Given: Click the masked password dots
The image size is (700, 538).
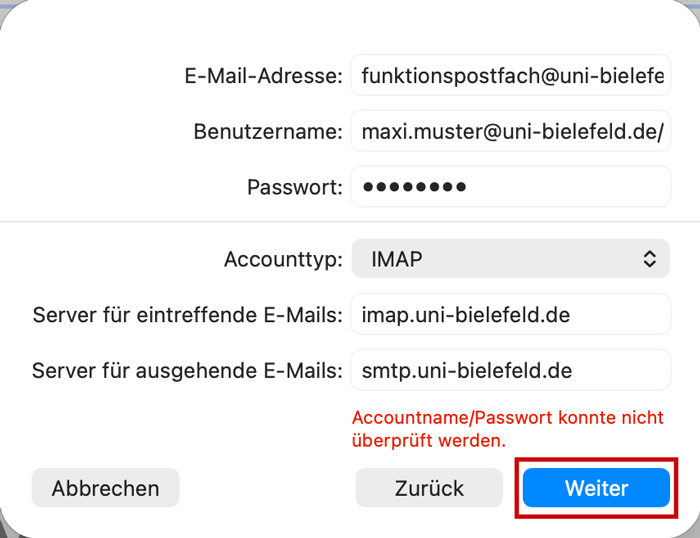Looking at the screenshot, I should pos(414,187).
